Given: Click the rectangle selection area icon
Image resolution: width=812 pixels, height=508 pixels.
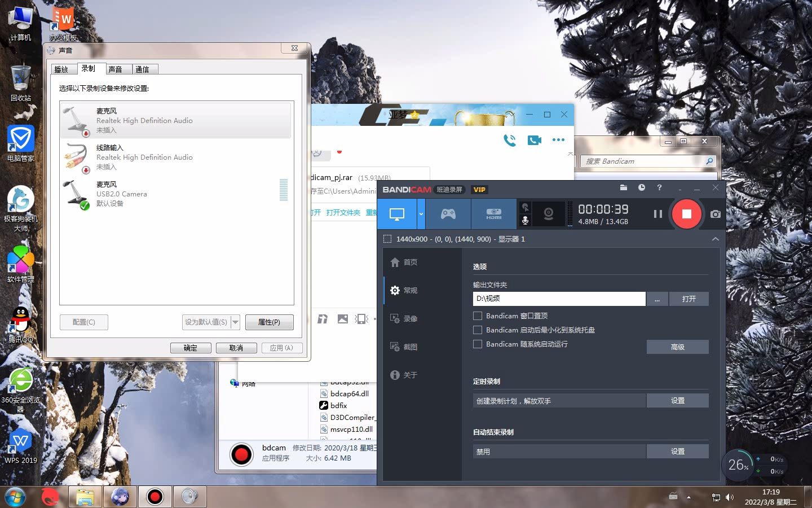Looking at the screenshot, I should click(x=387, y=239).
